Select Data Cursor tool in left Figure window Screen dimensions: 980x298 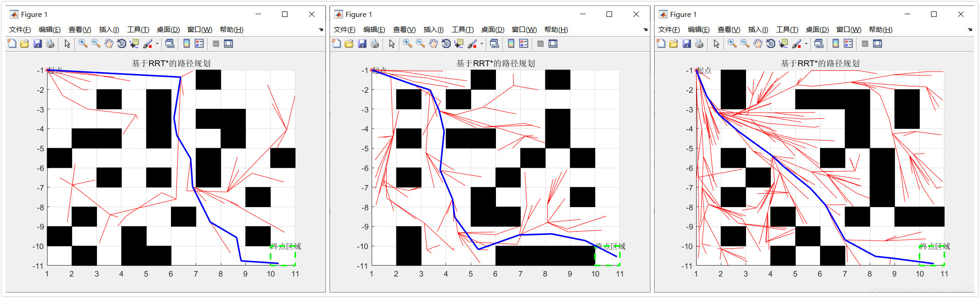point(134,43)
